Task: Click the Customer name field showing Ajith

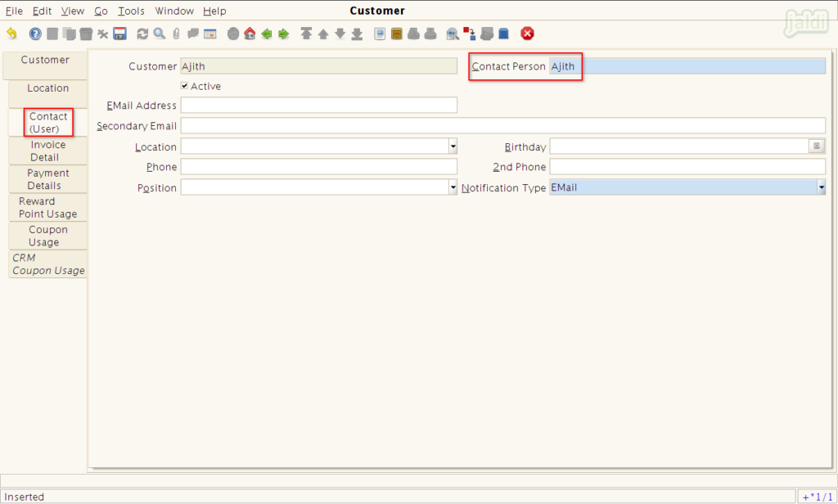Action: (x=318, y=65)
